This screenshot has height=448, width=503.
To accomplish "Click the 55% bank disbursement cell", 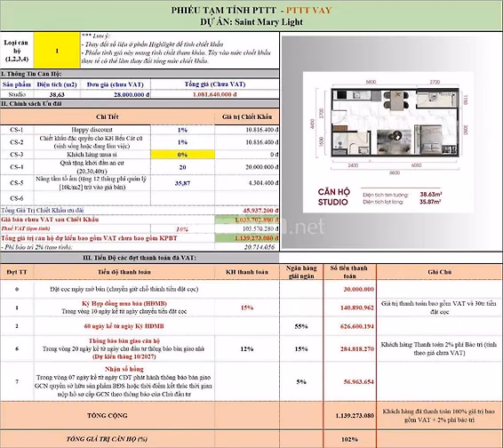I will click(x=301, y=326).
